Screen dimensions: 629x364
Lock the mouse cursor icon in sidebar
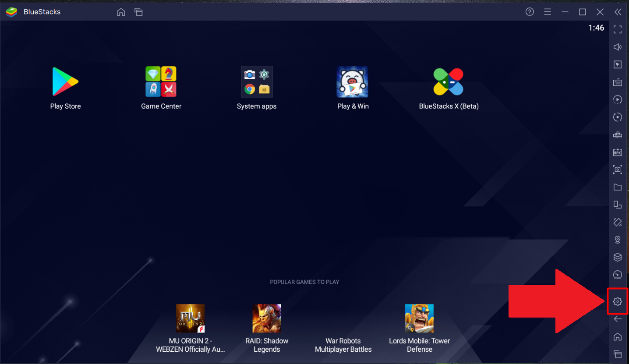(618, 64)
